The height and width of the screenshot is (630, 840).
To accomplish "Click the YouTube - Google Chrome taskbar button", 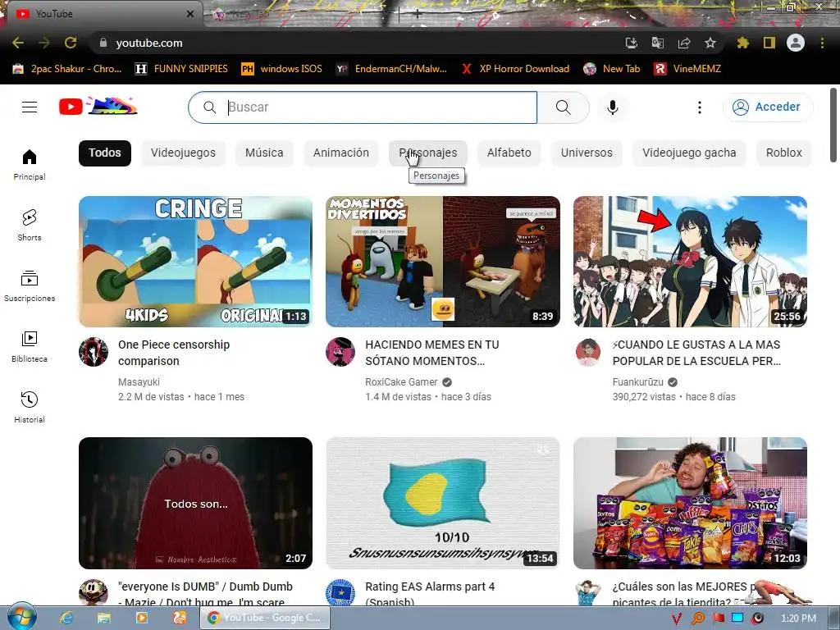I will pos(265,618).
